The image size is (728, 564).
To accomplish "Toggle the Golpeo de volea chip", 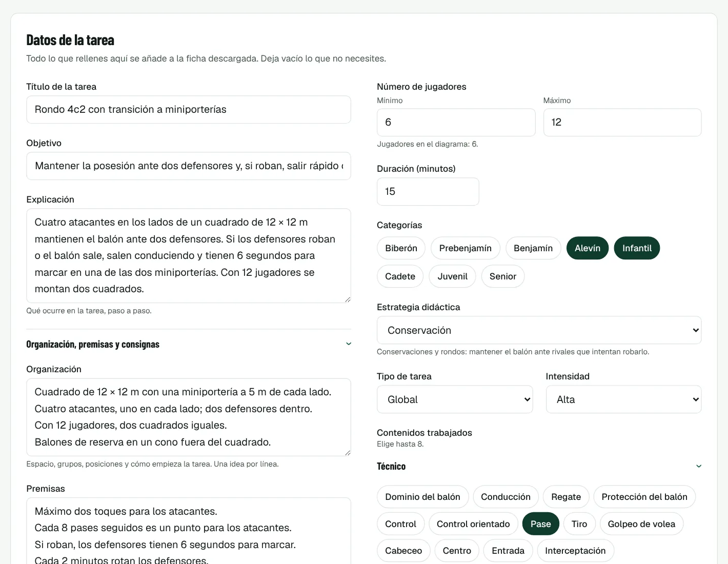I will [x=642, y=524].
